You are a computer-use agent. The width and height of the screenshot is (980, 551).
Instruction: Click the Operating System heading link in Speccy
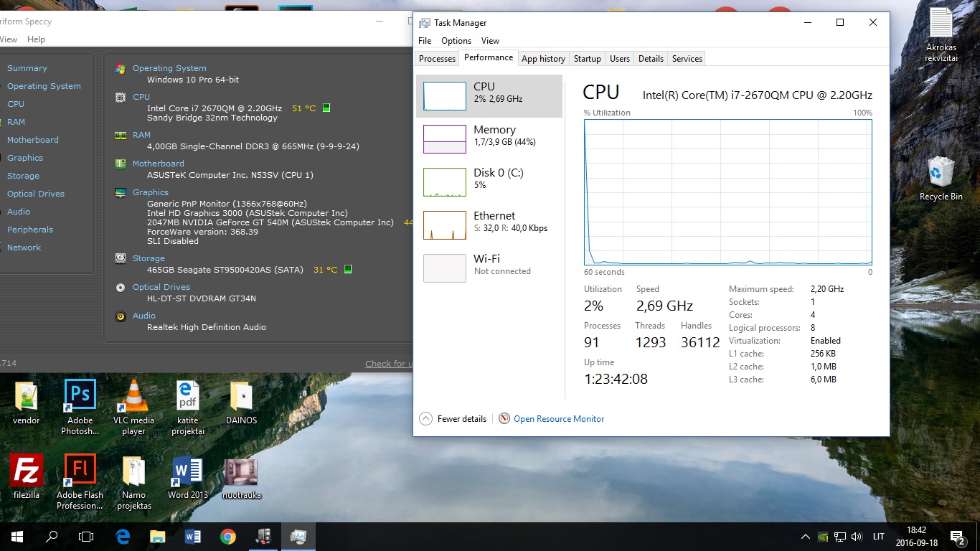coord(169,68)
